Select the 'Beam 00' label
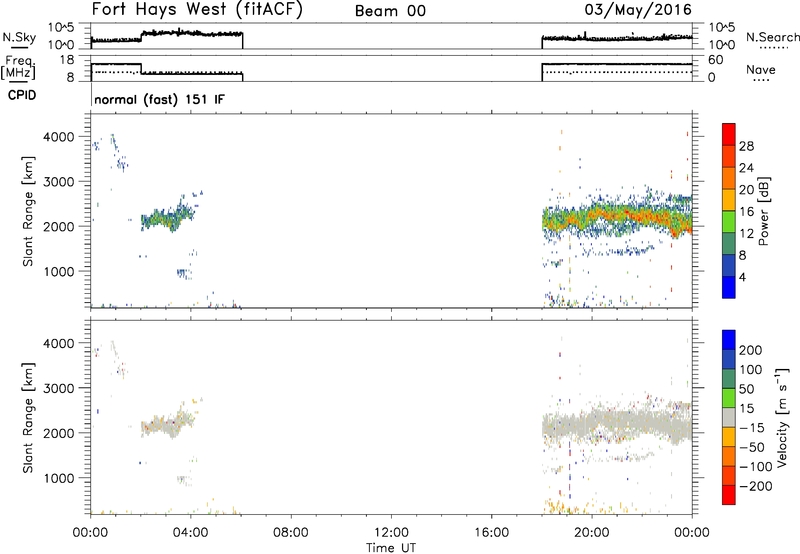 pyautogui.click(x=390, y=11)
